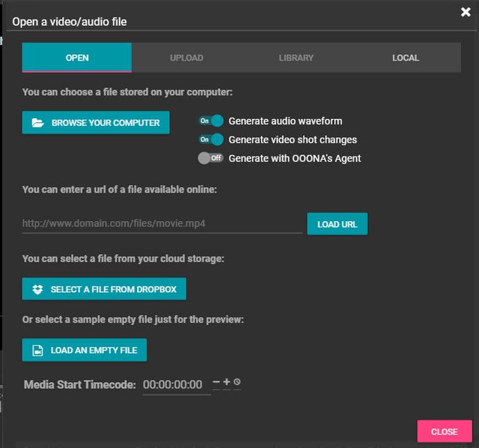Enable Generate with OOONA's Agent
Screen dimensions: 479x448
click(x=211, y=159)
